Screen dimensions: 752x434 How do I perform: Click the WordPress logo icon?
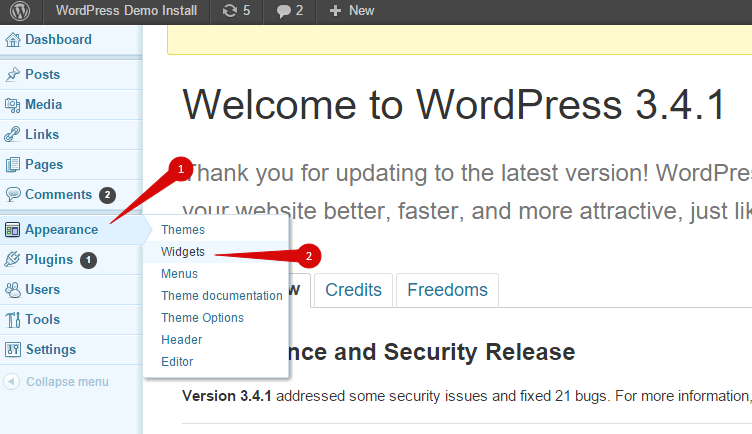pos(20,11)
